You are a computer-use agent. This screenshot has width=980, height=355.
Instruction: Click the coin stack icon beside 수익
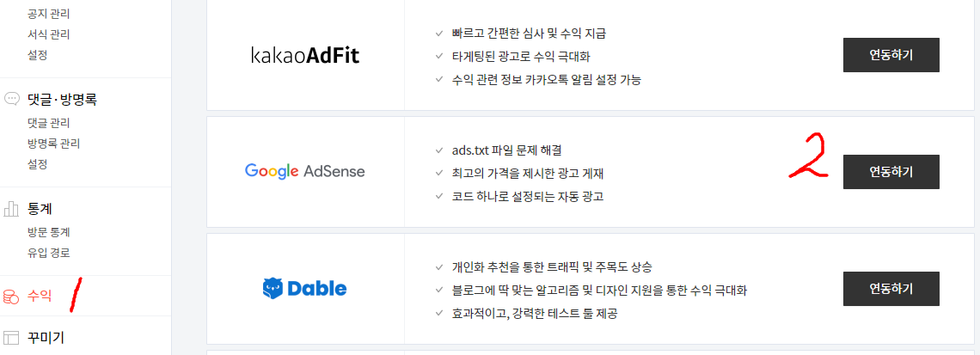click(12, 297)
